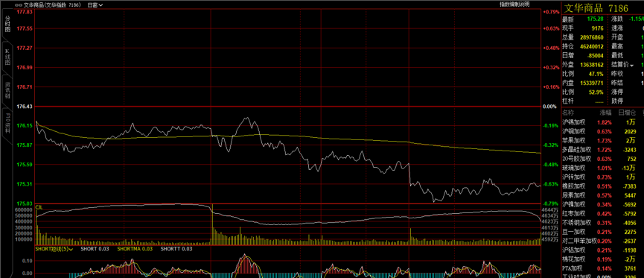Switch to the 分时图 tab
The height and width of the screenshot is (278, 644).
click(x=7, y=25)
